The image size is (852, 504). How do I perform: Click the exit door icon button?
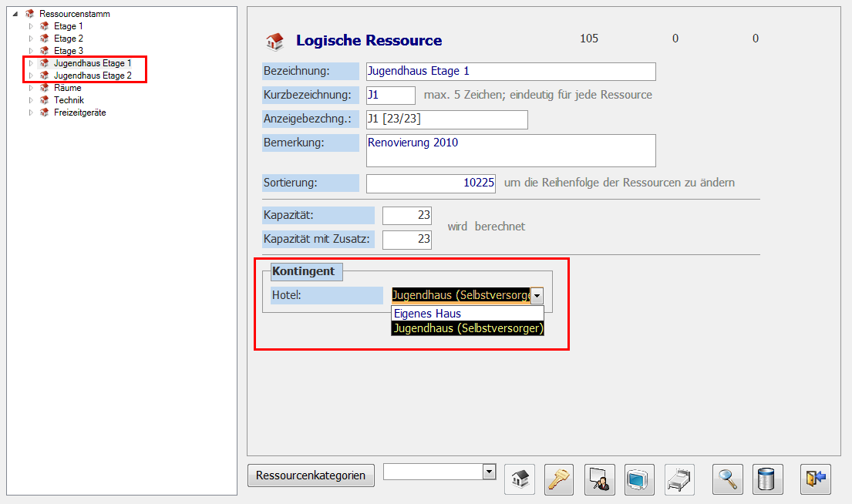[816, 479]
